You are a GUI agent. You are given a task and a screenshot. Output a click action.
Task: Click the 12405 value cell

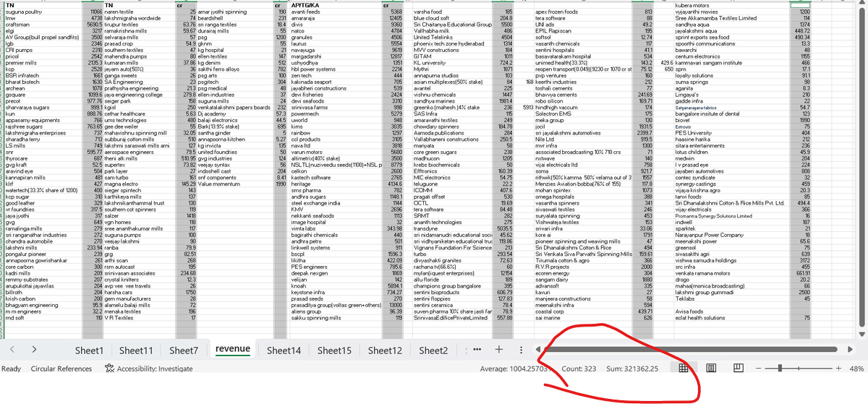(391, 17)
